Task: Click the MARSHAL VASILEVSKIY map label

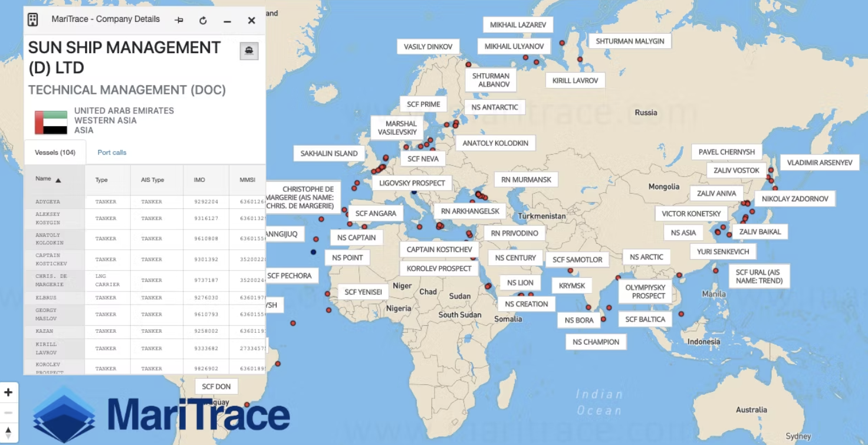Action: (397, 128)
